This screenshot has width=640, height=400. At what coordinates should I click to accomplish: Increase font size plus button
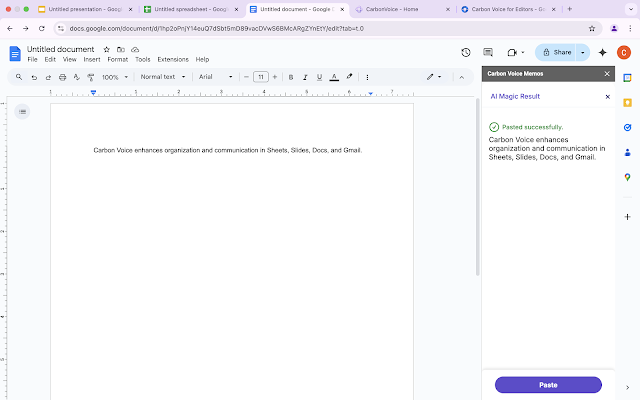(x=275, y=77)
